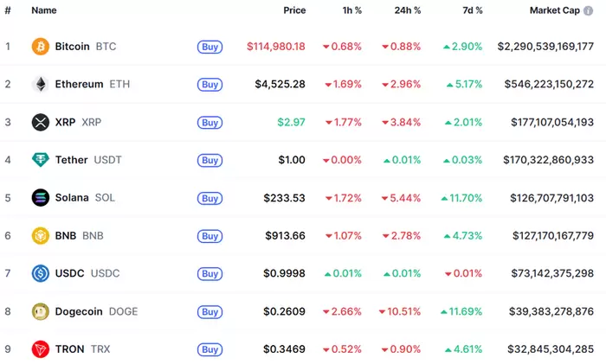Open the Ethereum name link
The image size is (606, 364).
(x=80, y=84)
